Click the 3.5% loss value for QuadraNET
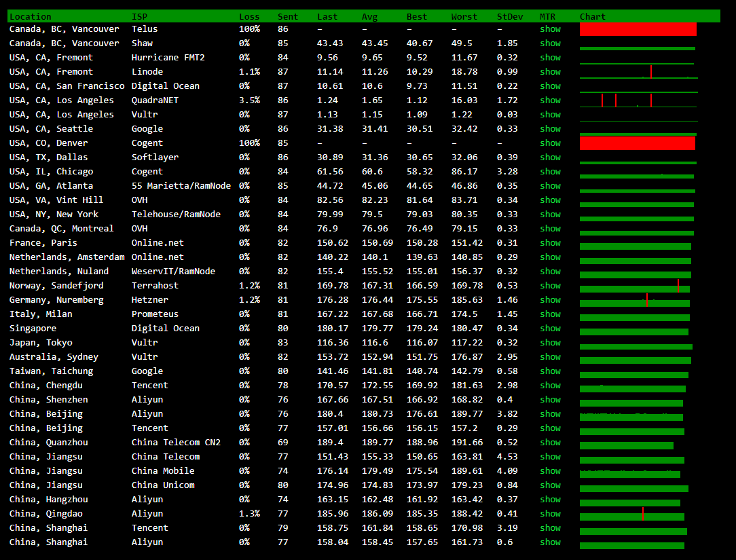Image resolution: width=736 pixels, height=560 pixels. tap(249, 100)
